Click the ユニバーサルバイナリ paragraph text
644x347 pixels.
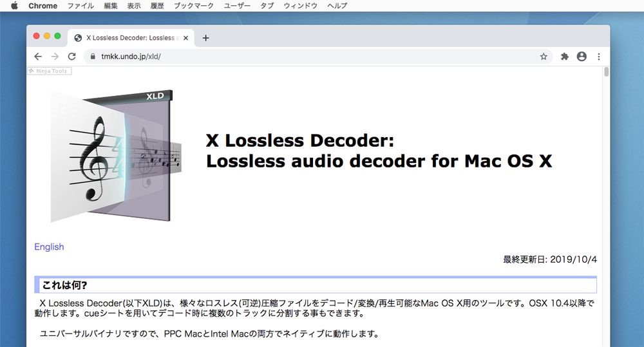pyautogui.click(x=209, y=334)
